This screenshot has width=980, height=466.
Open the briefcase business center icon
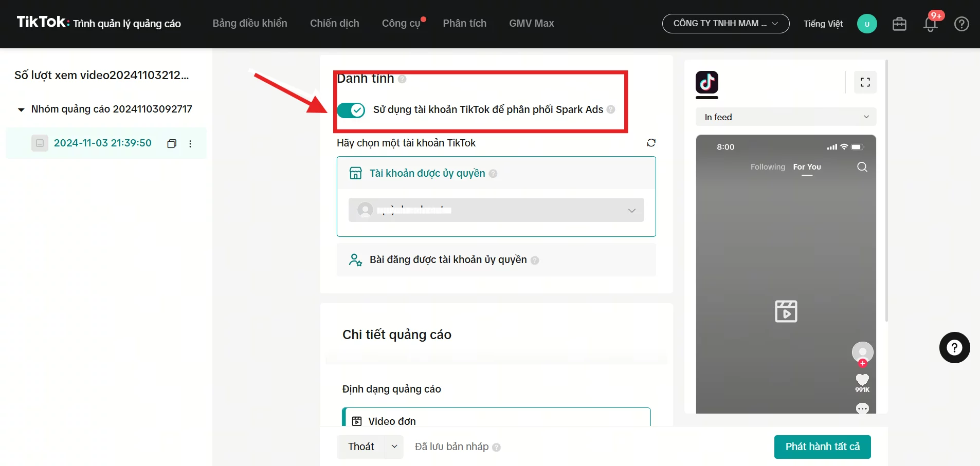pos(899,24)
